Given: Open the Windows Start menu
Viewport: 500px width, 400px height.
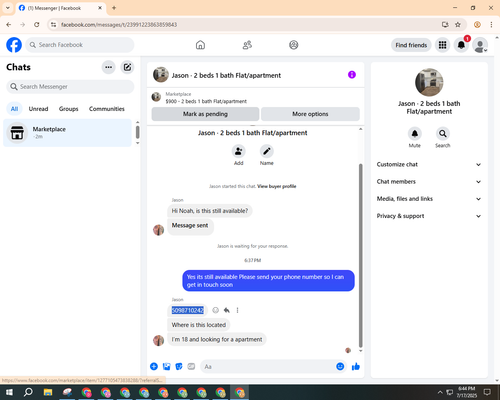Looking at the screenshot, I should pos(9,392).
